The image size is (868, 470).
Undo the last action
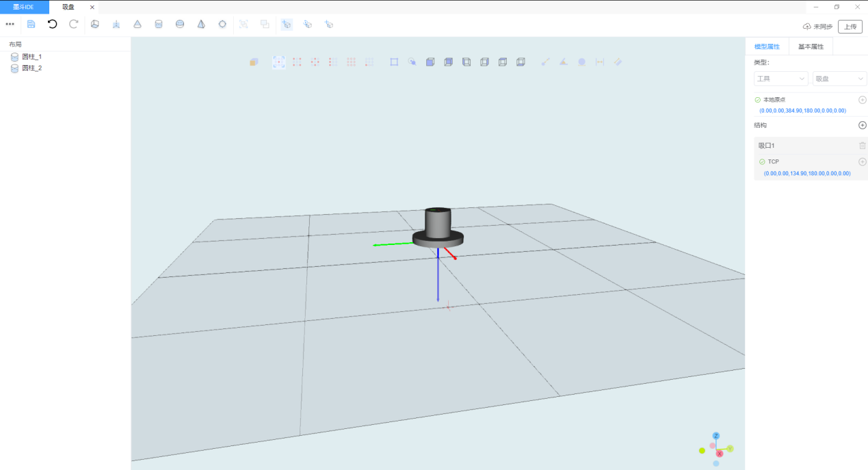52,24
